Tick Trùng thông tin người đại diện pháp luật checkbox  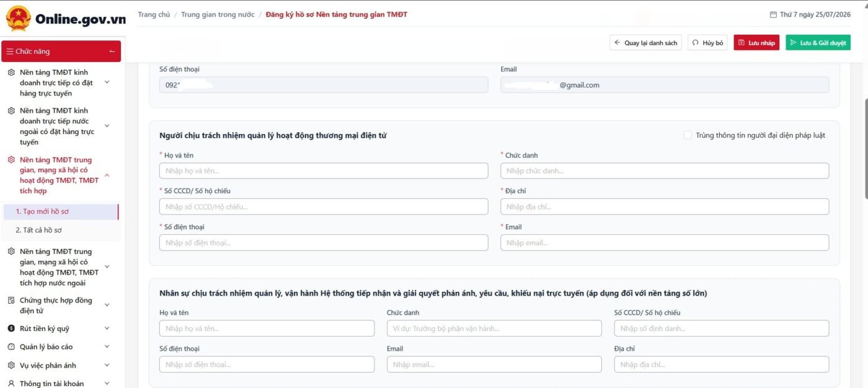point(688,135)
